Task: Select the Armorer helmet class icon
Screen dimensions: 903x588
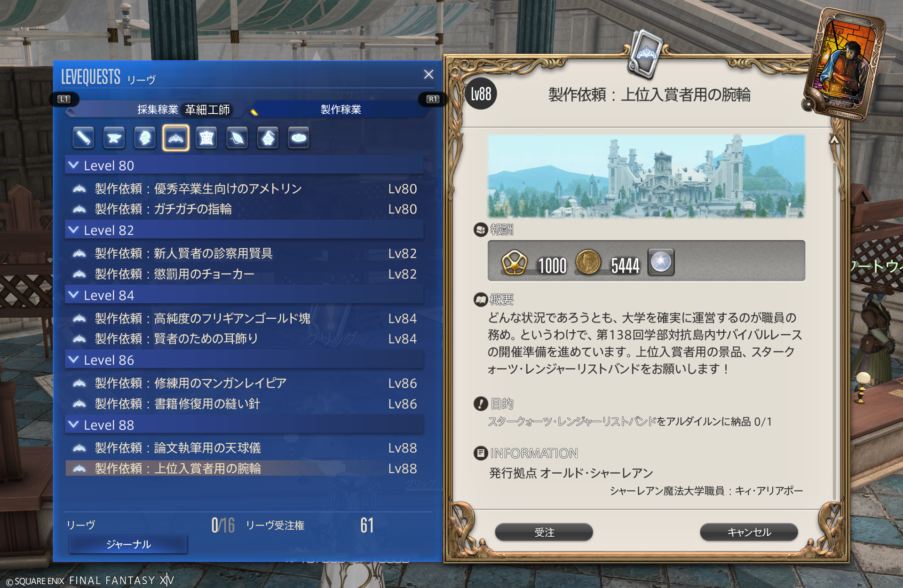Action: tap(145, 138)
